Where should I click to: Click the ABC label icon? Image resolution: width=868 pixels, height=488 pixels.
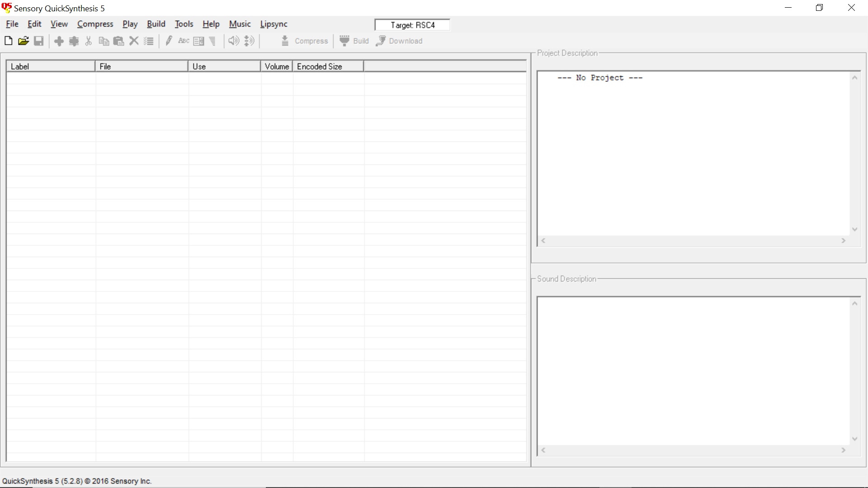pos(184,41)
